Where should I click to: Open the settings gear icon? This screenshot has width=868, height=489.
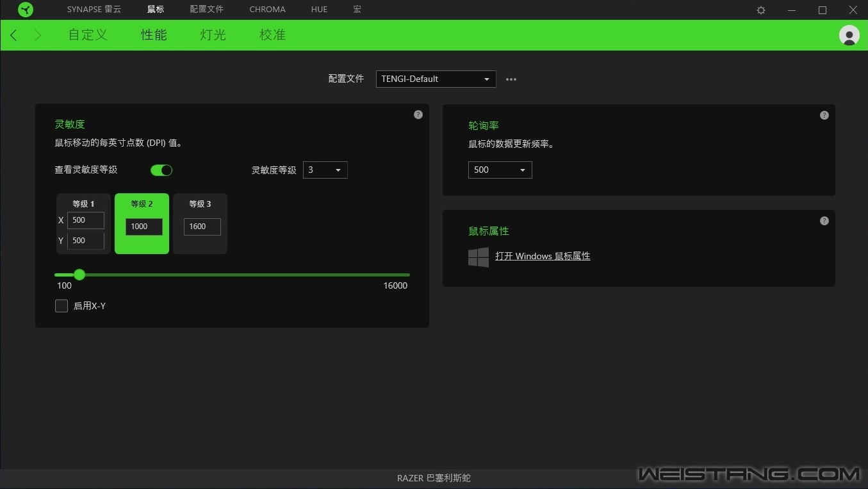point(761,10)
